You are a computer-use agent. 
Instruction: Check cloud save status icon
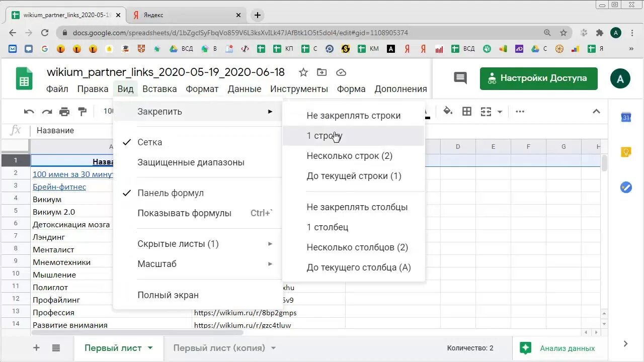click(x=341, y=72)
